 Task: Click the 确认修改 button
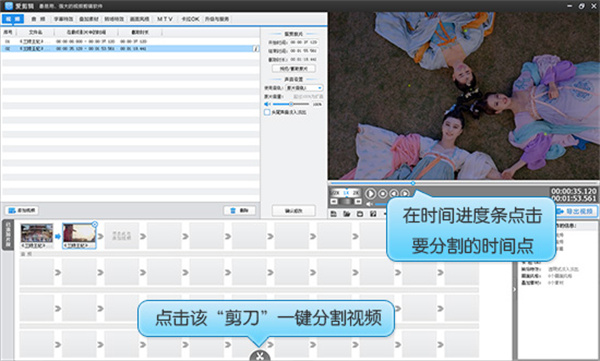click(293, 211)
